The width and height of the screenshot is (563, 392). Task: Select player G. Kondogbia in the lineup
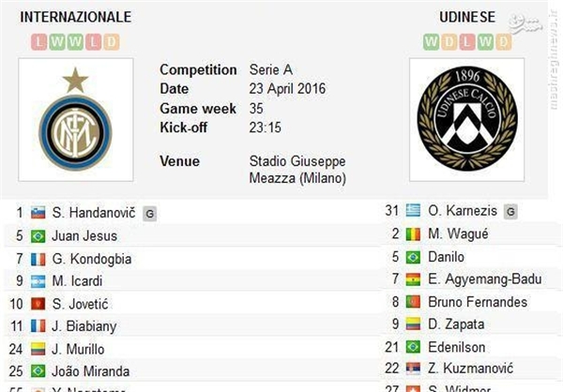tap(93, 258)
